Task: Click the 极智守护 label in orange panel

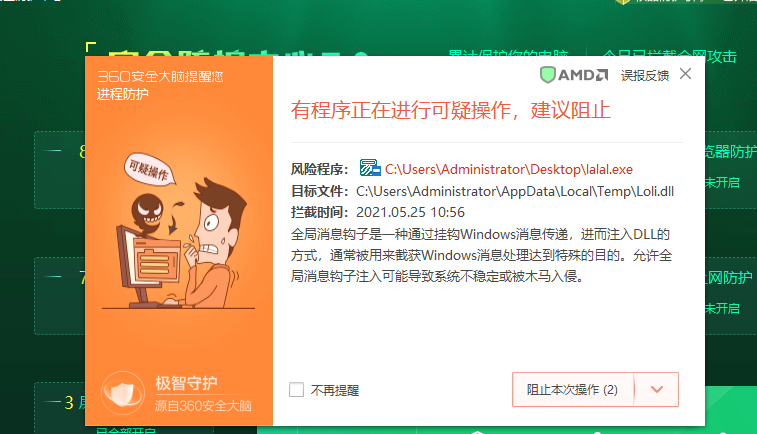Action: coord(186,383)
